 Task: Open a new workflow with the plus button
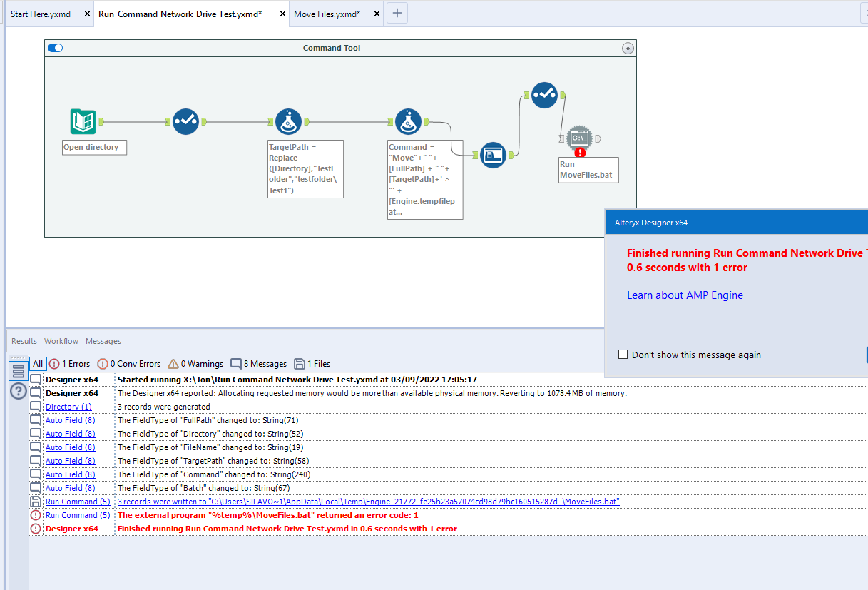(397, 13)
